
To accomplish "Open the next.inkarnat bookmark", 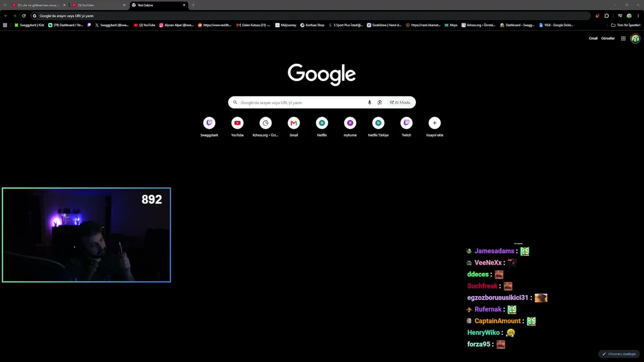I will pos(423,25).
